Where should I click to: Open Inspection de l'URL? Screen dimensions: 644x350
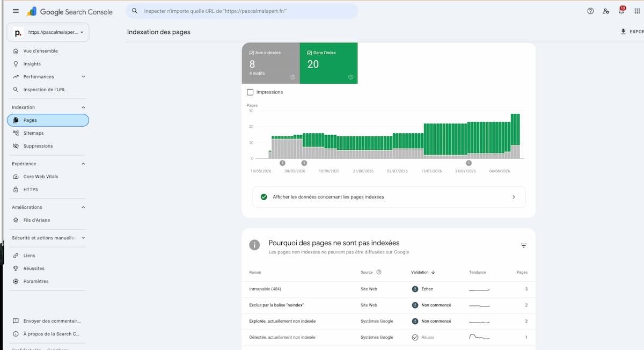coord(48,90)
